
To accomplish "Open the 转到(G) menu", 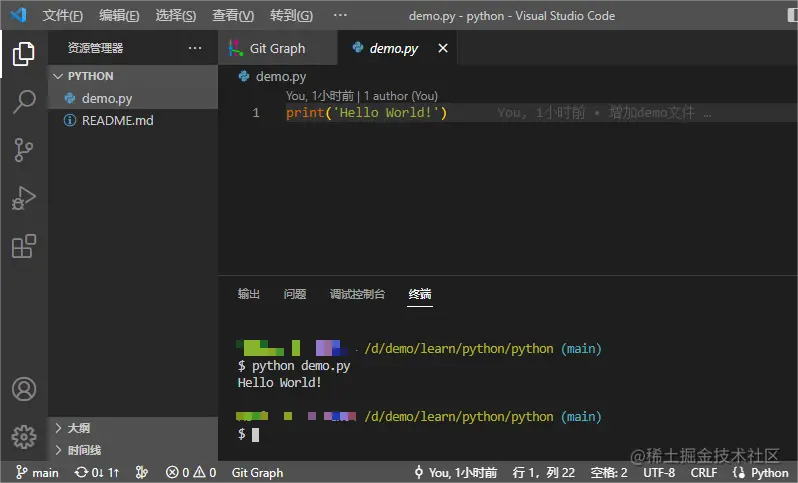I will (x=291, y=16).
